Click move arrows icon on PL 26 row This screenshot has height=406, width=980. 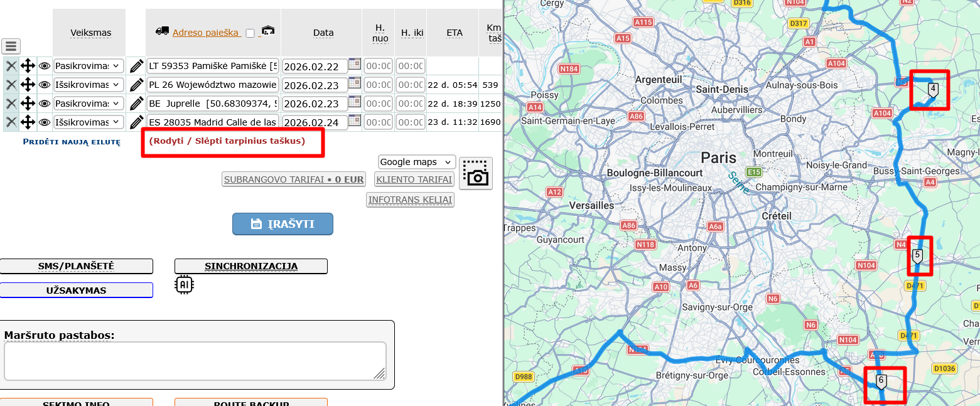(28, 85)
